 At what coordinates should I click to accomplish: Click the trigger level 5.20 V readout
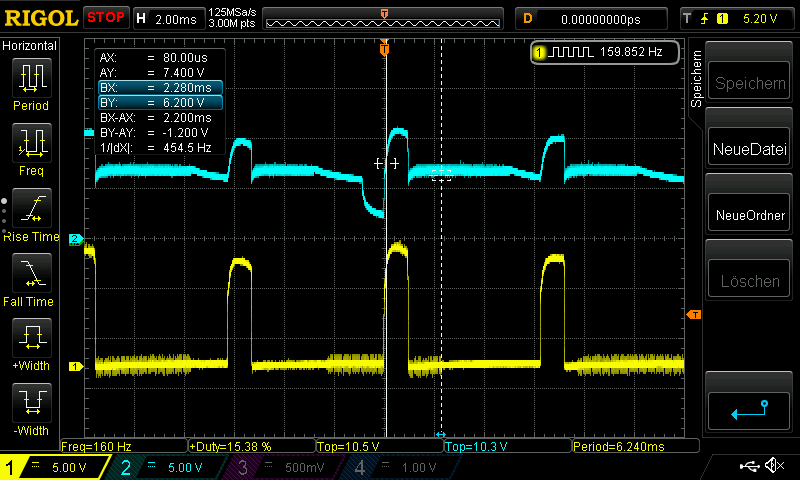coord(760,19)
